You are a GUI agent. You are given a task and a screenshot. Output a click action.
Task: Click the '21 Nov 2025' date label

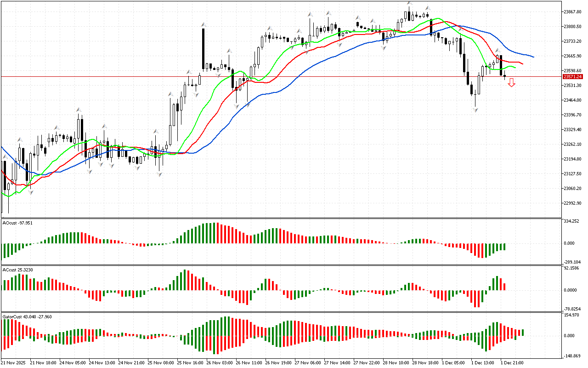(14, 363)
